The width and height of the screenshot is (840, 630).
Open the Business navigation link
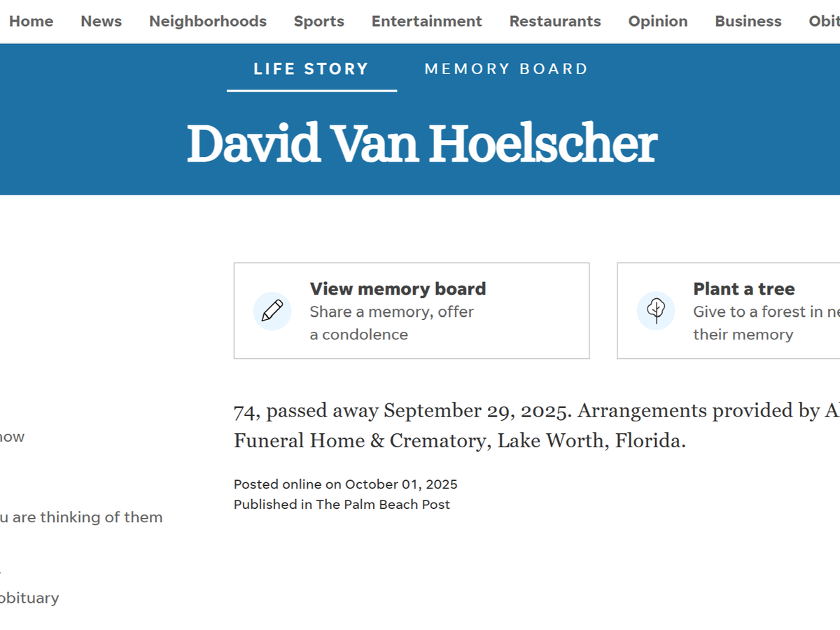pos(748,21)
